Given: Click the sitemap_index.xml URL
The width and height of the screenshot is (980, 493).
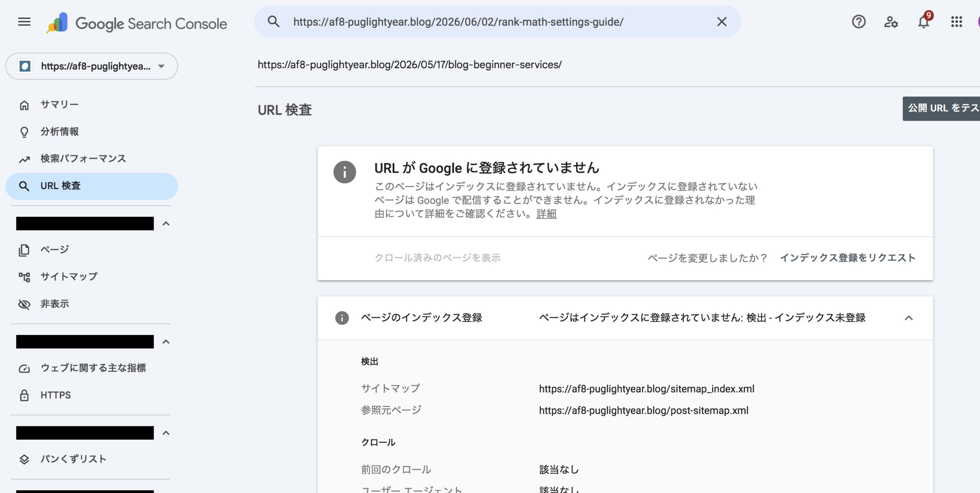Looking at the screenshot, I should click(647, 389).
